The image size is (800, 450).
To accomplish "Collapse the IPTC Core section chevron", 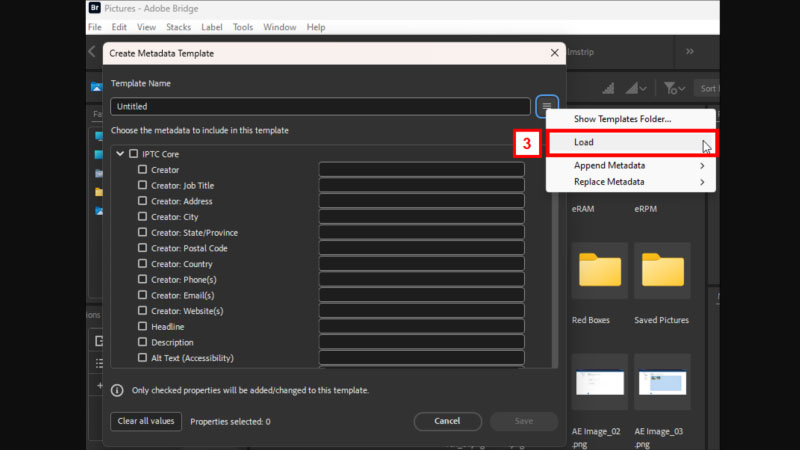I will pos(120,154).
